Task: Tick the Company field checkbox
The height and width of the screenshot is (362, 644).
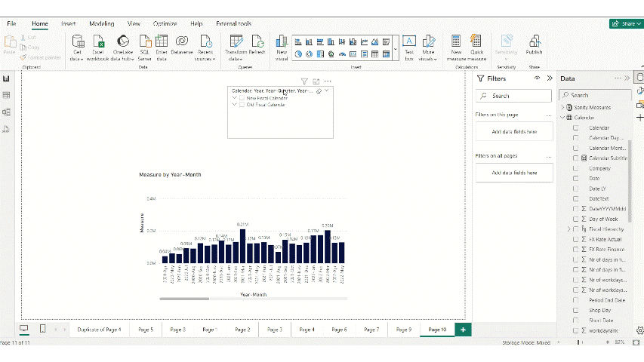Action: [x=576, y=168]
